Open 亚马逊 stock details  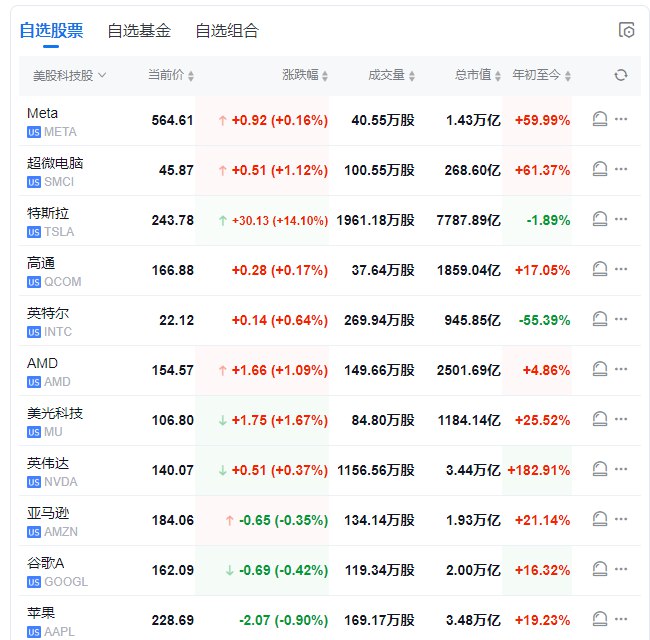tap(48, 513)
